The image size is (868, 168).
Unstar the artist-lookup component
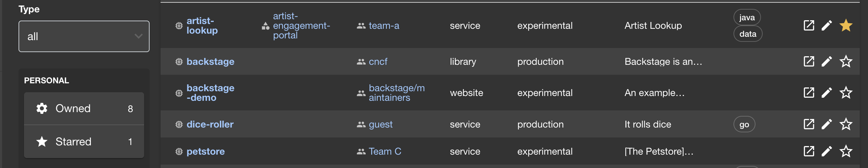click(x=846, y=25)
